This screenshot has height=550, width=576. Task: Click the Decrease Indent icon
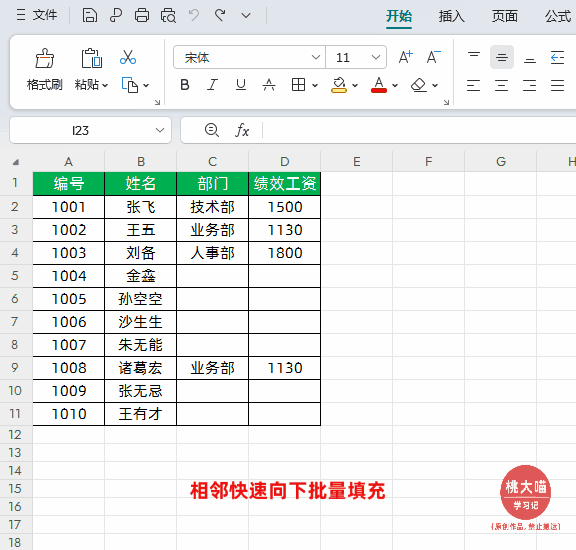pos(558,57)
